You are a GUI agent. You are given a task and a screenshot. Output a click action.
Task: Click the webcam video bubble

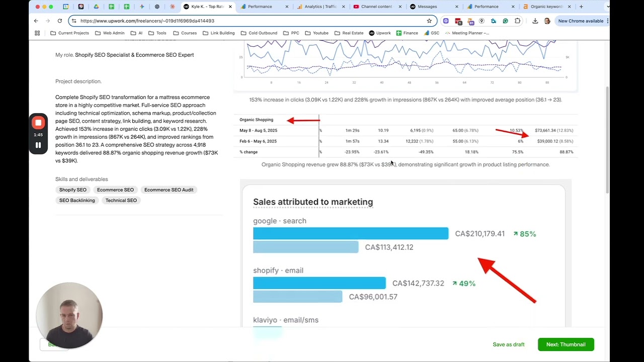pyautogui.click(x=69, y=316)
